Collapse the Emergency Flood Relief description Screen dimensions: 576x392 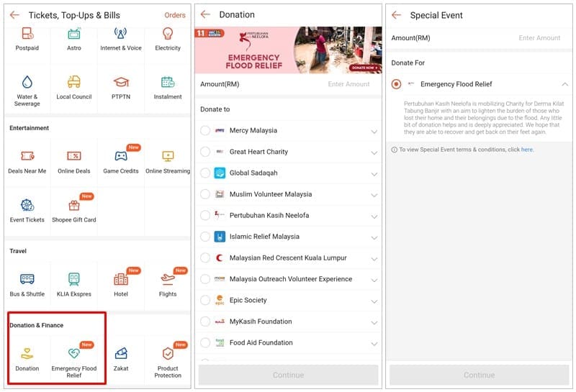click(564, 84)
